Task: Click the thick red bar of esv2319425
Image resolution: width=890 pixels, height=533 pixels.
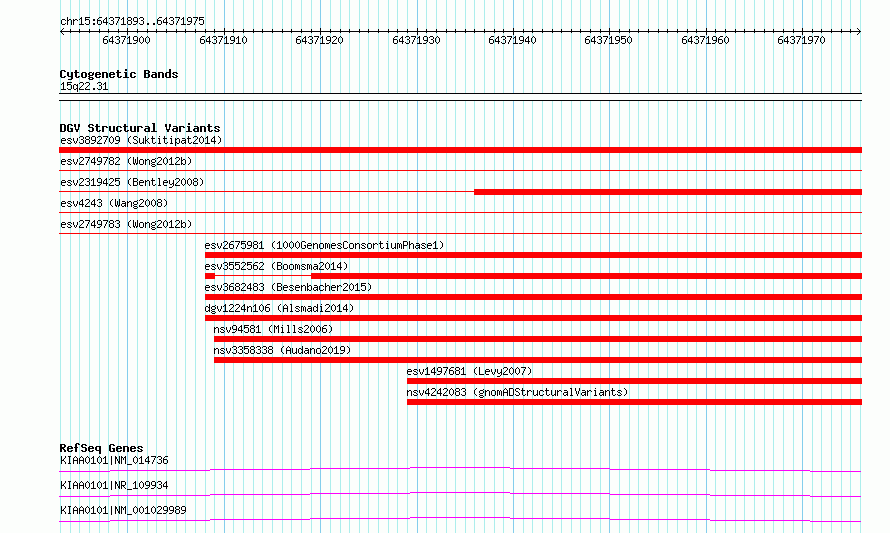Action: point(668,192)
